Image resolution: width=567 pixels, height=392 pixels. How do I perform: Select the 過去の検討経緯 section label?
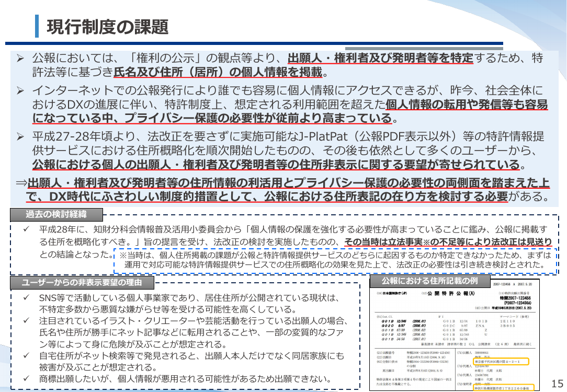[56, 215]
